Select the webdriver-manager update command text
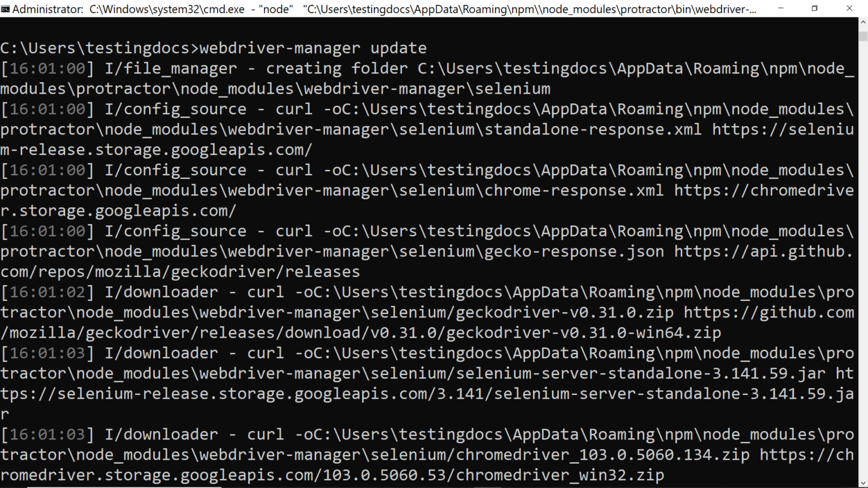Screen dimensions: 868x488 click(314, 47)
